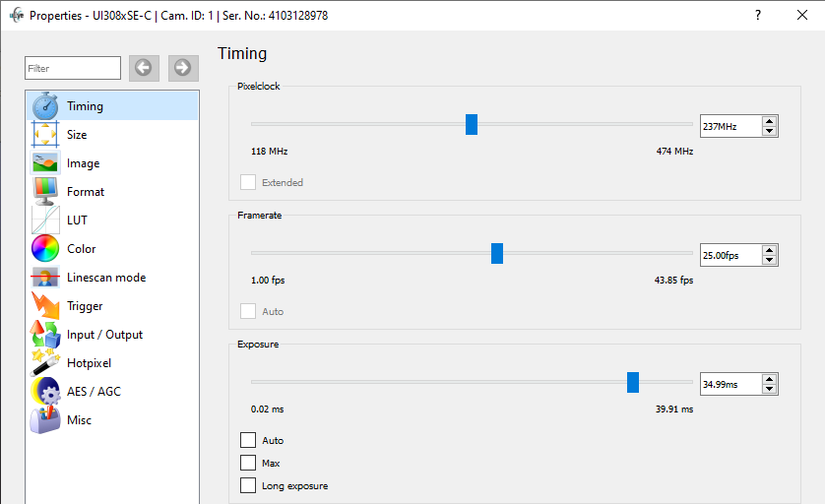Image resolution: width=825 pixels, height=504 pixels.
Task: Increase pixelclock with the up spinner arrow
Action: pos(769,121)
